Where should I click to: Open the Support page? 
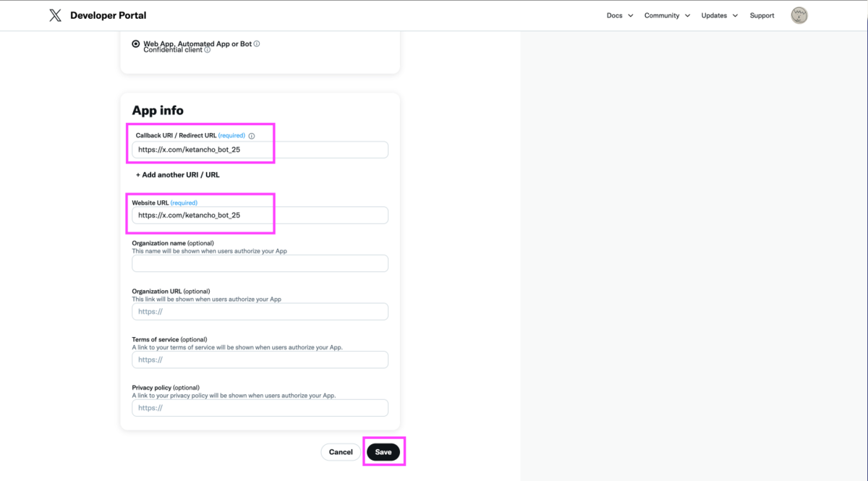762,15
